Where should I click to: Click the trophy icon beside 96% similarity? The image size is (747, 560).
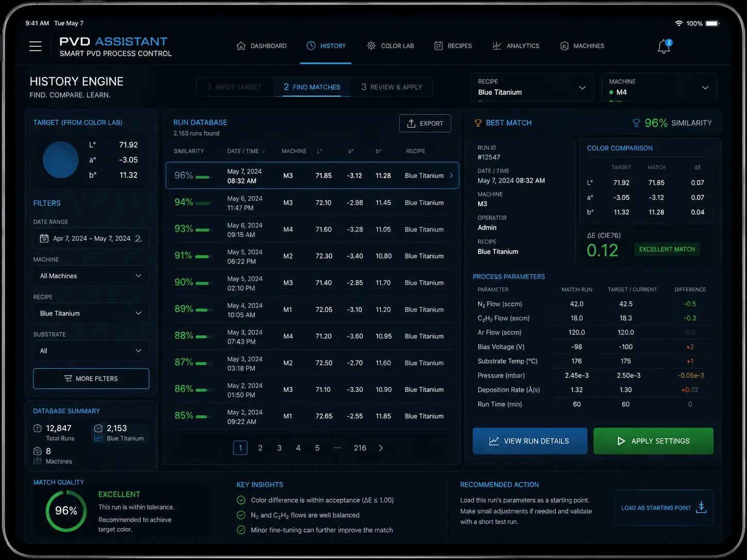tap(636, 123)
